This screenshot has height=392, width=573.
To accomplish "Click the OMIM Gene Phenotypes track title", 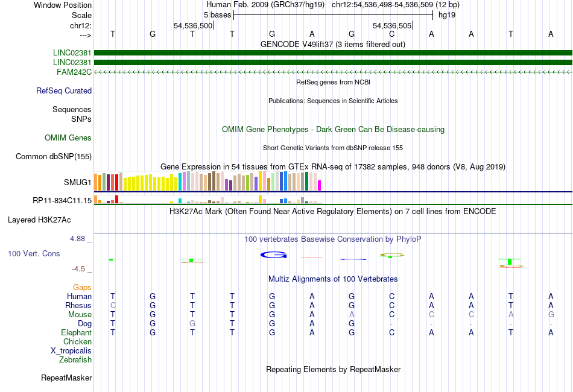I will pyautogui.click(x=334, y=129).
